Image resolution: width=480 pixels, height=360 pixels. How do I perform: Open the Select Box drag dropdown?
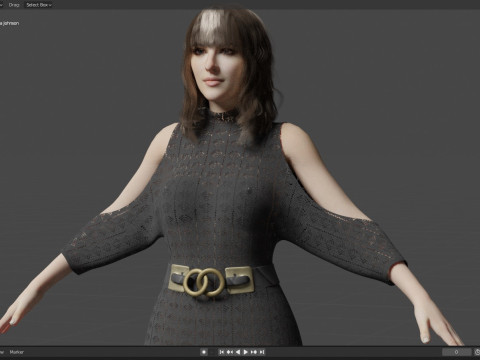[x=39, y=5]
